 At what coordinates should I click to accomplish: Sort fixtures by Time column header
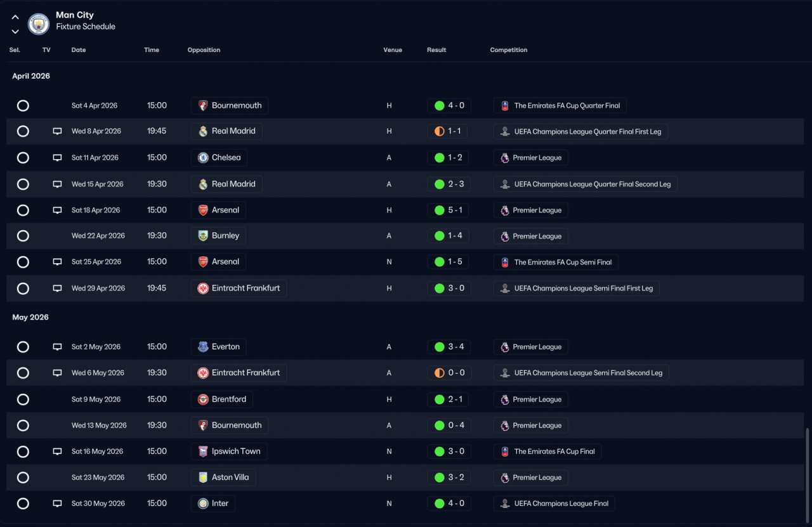[x=152, y=50]
